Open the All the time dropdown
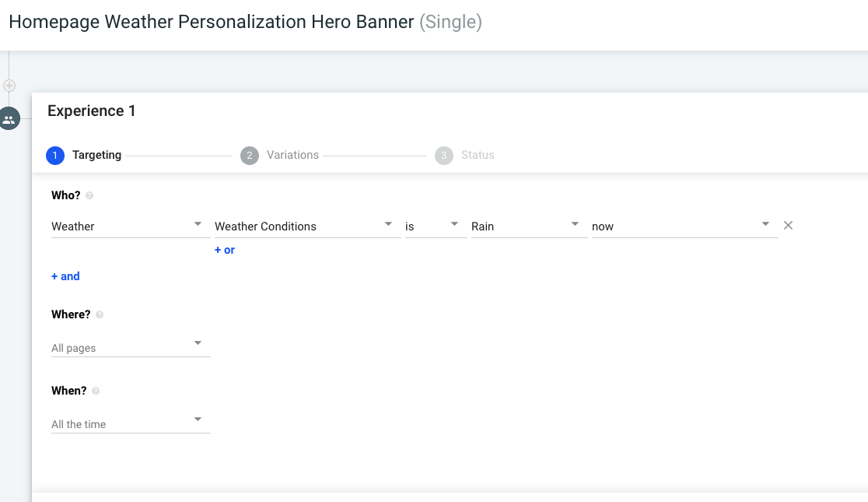The image size is (868, 502). tap(131, 424)
